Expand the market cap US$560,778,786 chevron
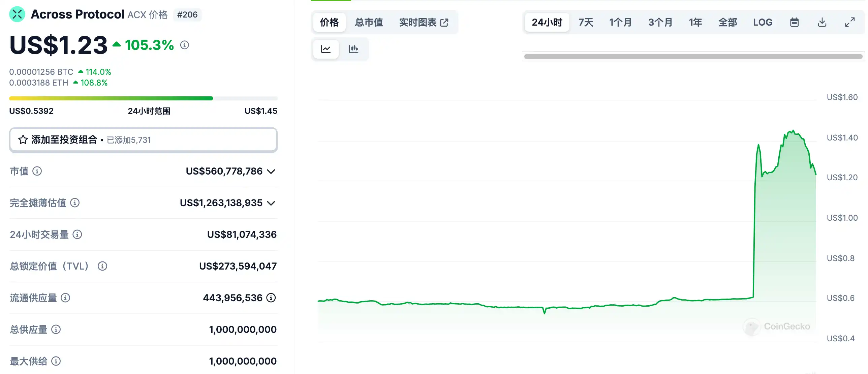 tap(271, 172)
